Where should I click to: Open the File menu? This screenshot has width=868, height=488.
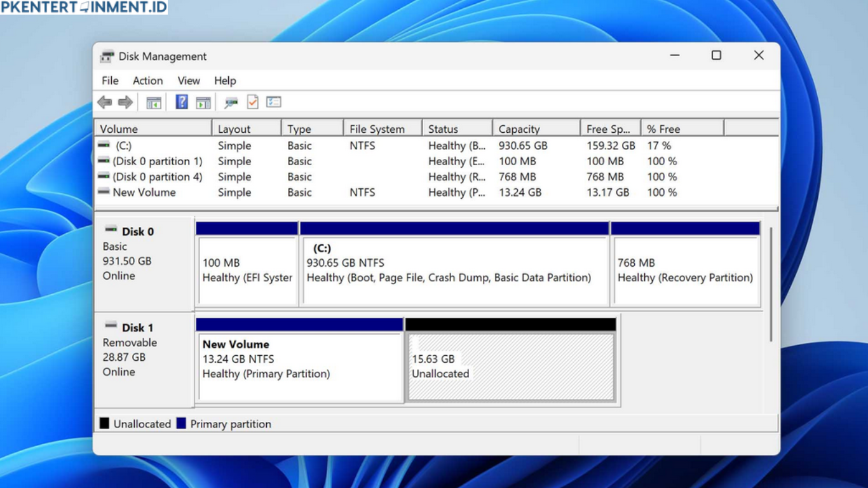click(x=109, y=81)
